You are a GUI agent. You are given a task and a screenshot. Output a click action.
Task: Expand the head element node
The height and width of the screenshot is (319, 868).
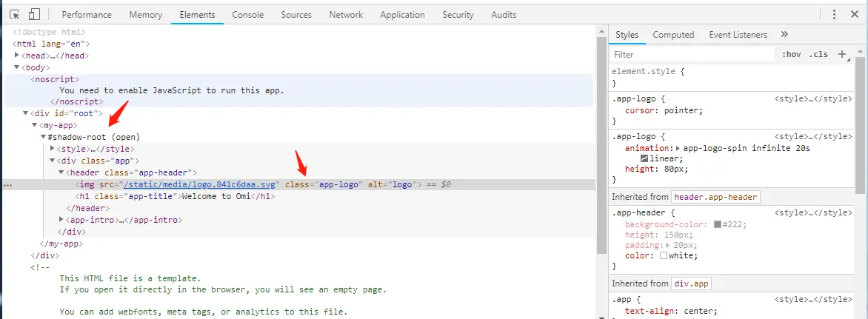16,56
